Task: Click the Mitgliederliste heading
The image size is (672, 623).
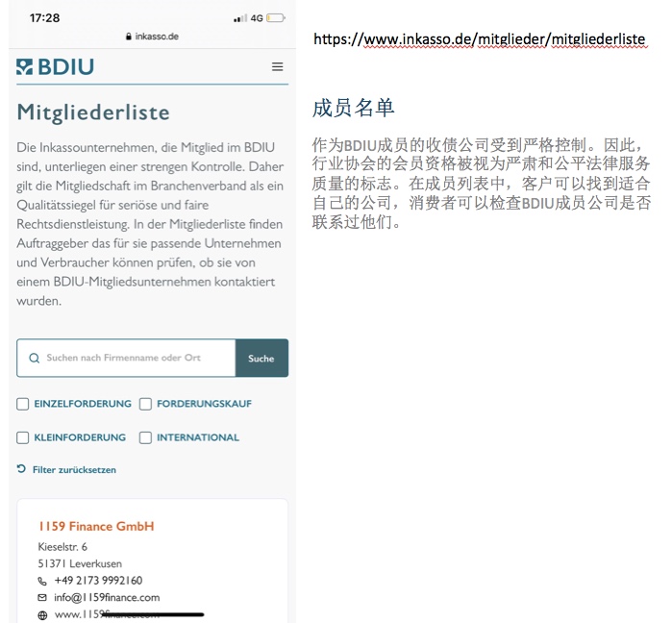Action: [93, 112]
